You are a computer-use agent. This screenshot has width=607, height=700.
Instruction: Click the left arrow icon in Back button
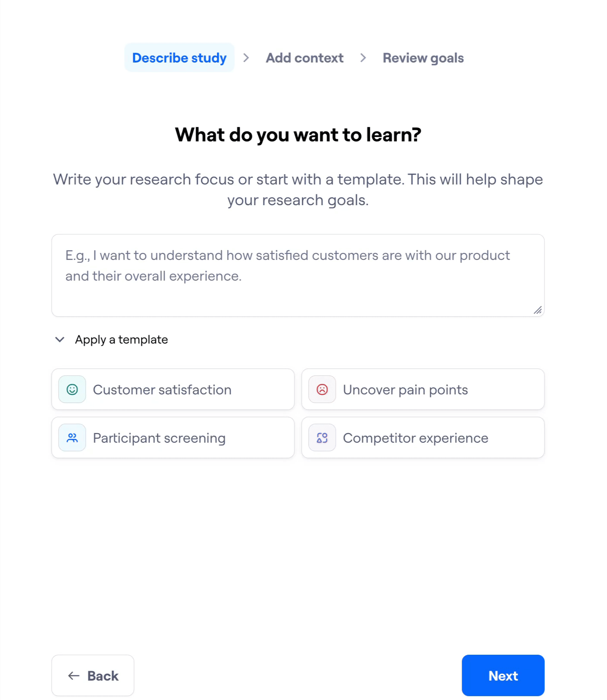click(74, 676)
